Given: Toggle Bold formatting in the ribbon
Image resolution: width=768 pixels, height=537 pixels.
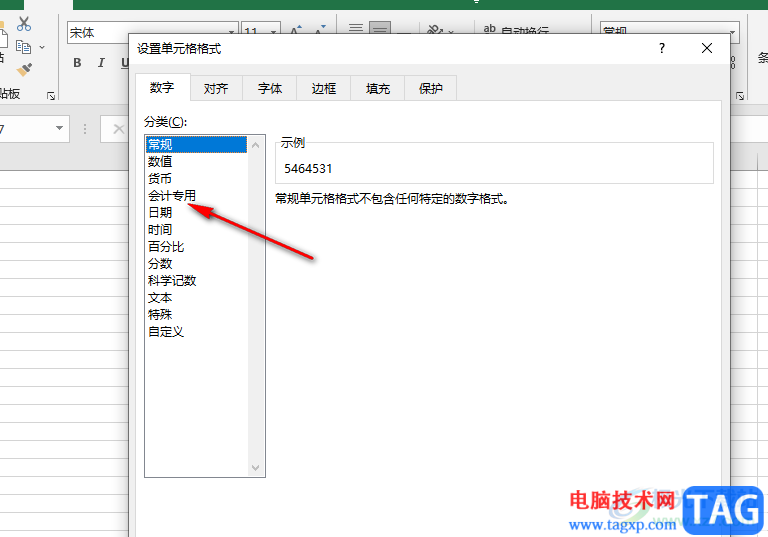Looking at the screenshot, I should coord(77,63).
